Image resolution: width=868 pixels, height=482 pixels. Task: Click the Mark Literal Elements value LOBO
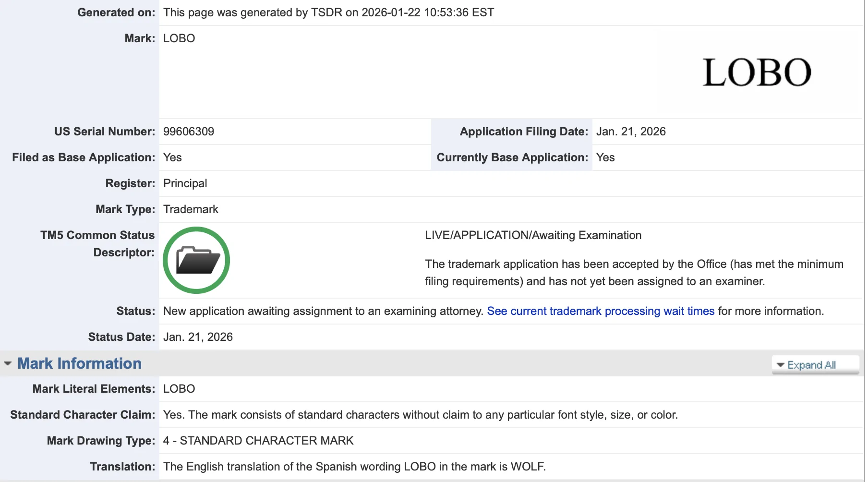179,389
